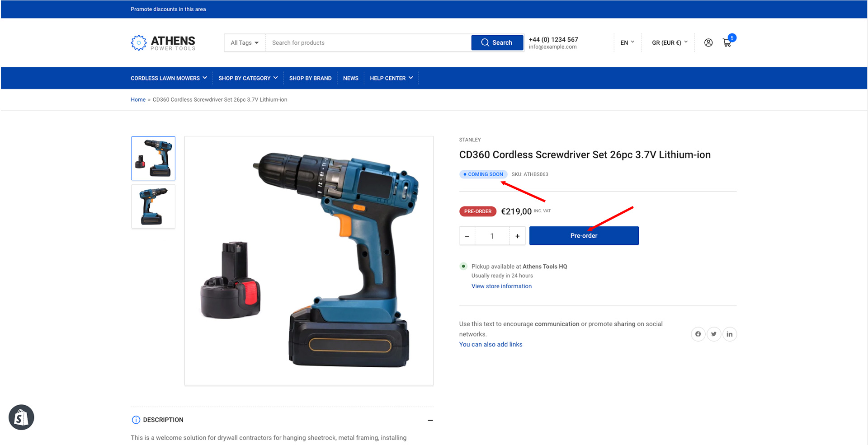Click the account icon
The image size is (868, 445).
pos(708,42)
